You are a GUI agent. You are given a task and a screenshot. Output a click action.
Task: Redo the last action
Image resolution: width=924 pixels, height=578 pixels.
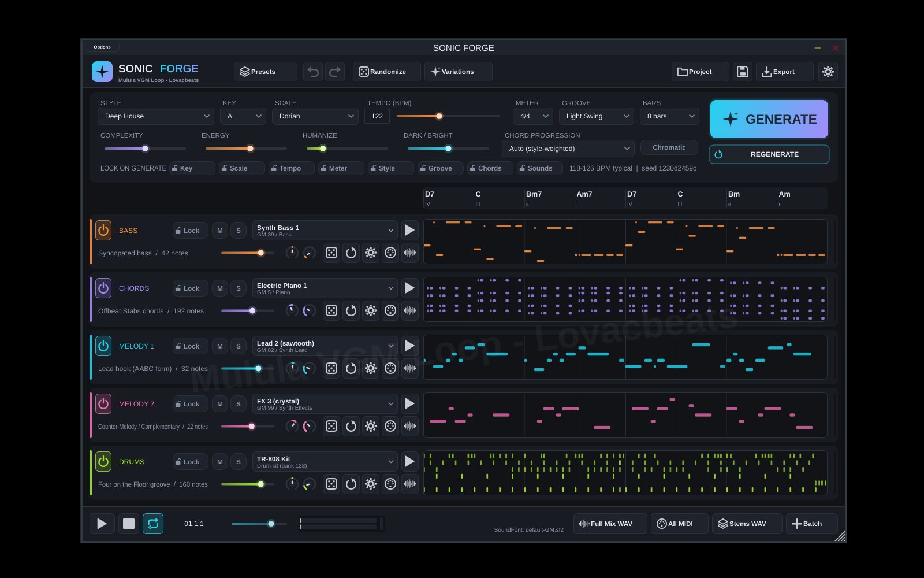pos(335,72)
